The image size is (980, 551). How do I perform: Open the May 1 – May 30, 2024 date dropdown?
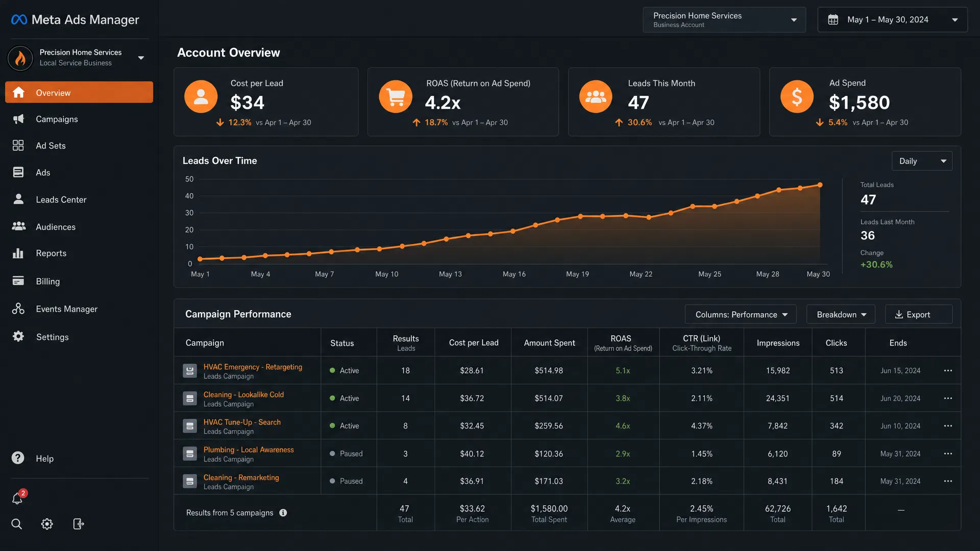pos(892,20)
